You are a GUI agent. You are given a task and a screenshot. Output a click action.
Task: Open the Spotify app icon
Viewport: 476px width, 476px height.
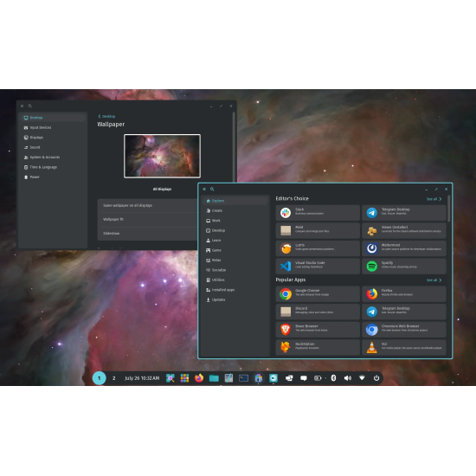(372, 267)
